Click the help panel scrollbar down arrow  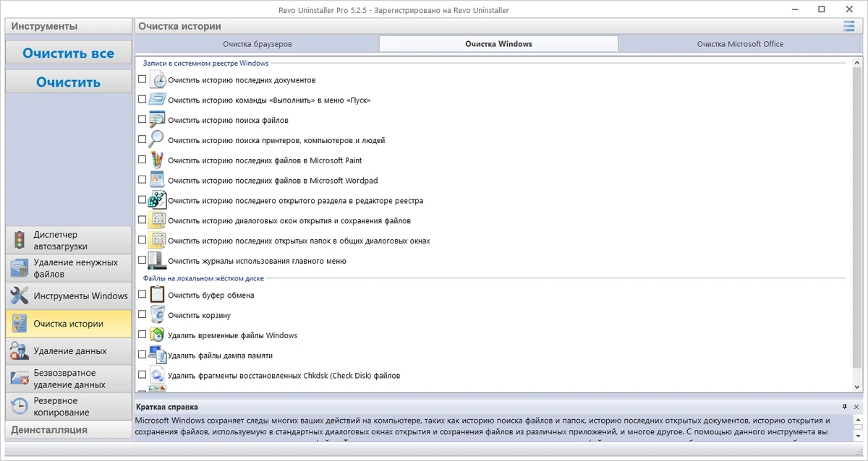pyautogui.click(x=858, y=436)
